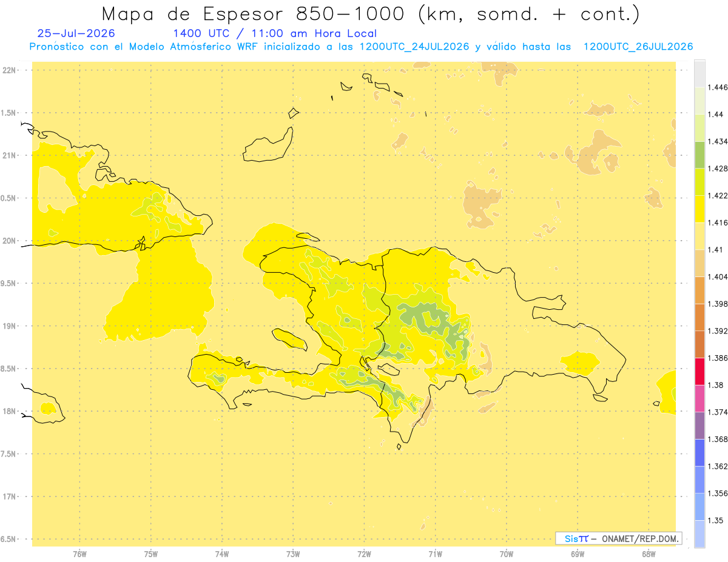Click the colorbar value 1.392
728x562 pixels.
[x=717, y=331]
